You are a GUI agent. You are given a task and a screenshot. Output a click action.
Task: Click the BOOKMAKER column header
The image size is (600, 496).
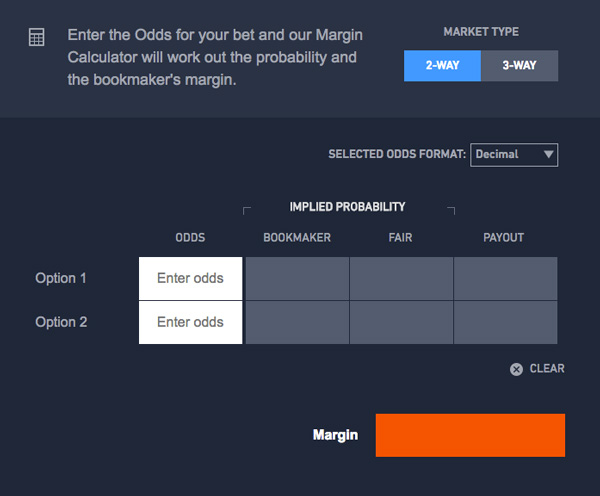point(297,238)
